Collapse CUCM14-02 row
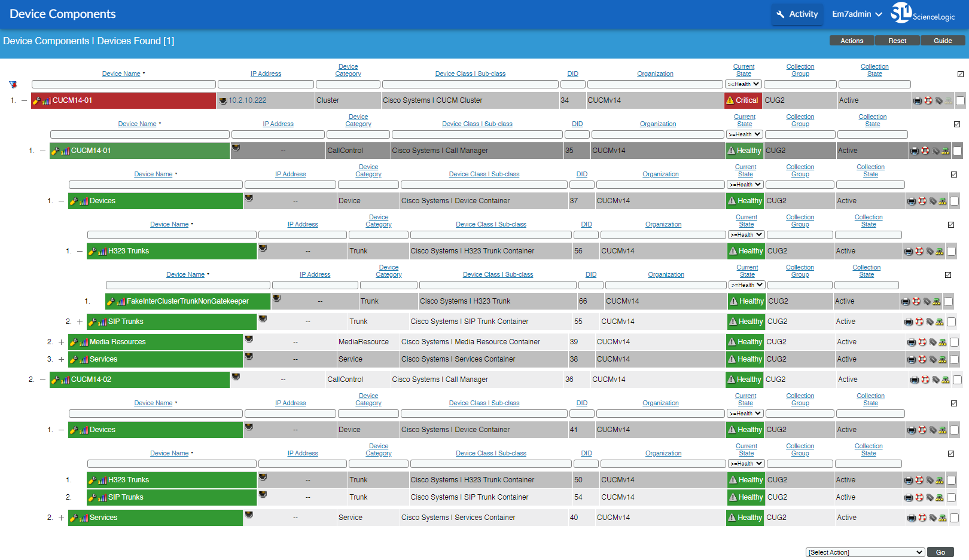Image resolution: width=969 pixels, height=560 pixels. coord(42,380)
